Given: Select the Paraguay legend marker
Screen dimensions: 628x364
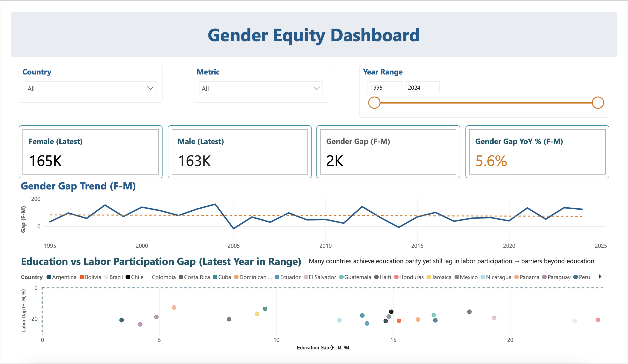Looking at the screenshot, I should coord(544,277).
